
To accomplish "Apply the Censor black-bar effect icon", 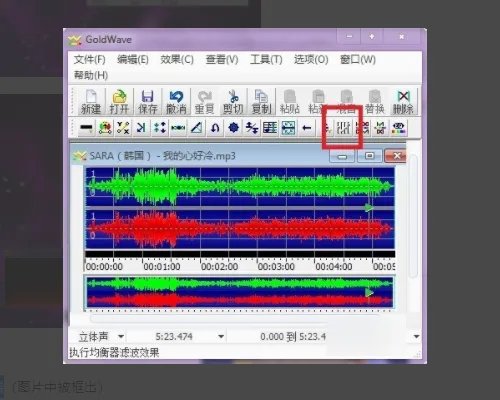I will coord(87,128).
